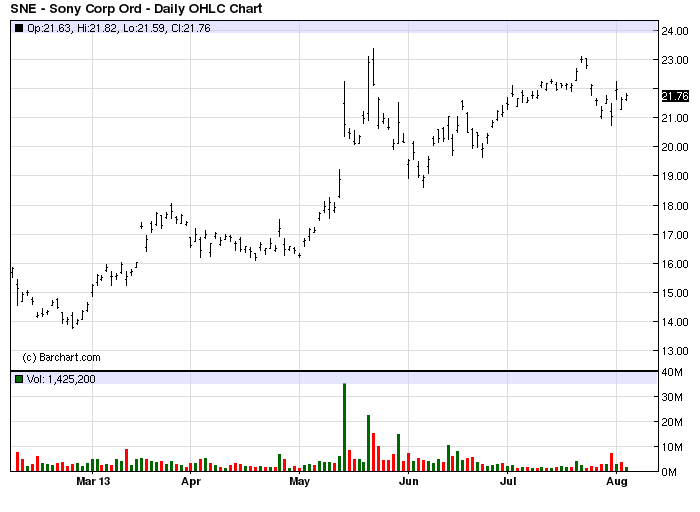Click the 16.00 price axis label
The image size is (700, 512).
pyautogui.click(x=675, y=264)
